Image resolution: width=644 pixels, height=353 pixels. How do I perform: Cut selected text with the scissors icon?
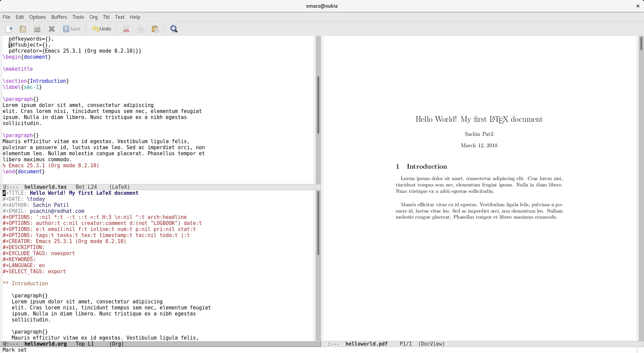[126, 29]
